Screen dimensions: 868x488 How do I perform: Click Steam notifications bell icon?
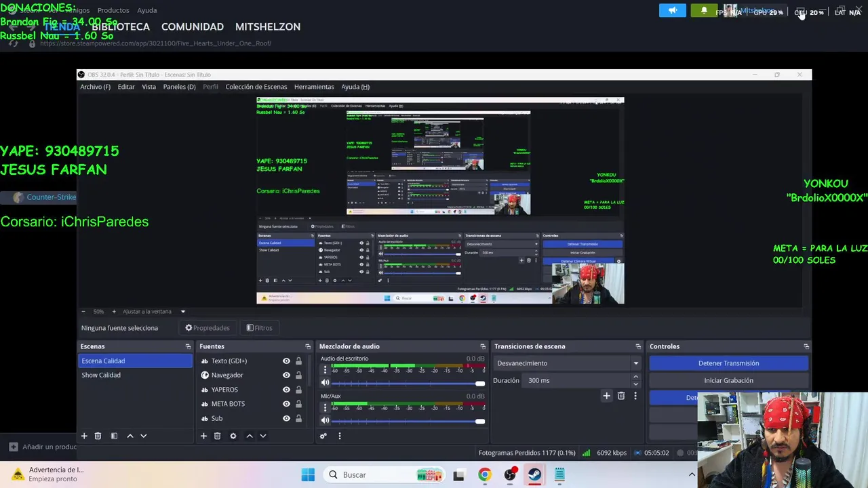click(704, 11)
